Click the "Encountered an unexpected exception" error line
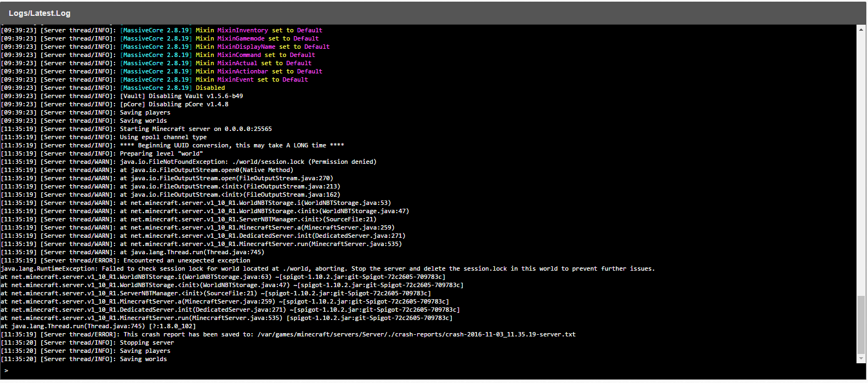The width and height of the screenshot is (868, 383). 186,260
